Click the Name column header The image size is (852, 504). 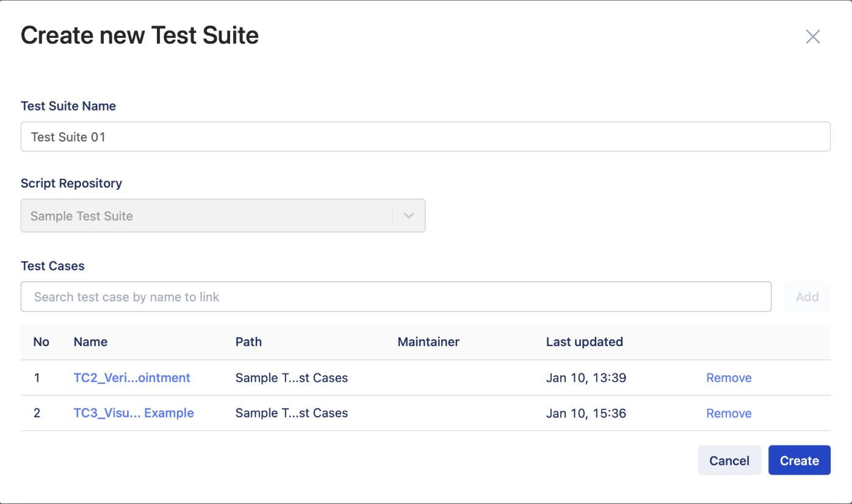coord(90,342)
